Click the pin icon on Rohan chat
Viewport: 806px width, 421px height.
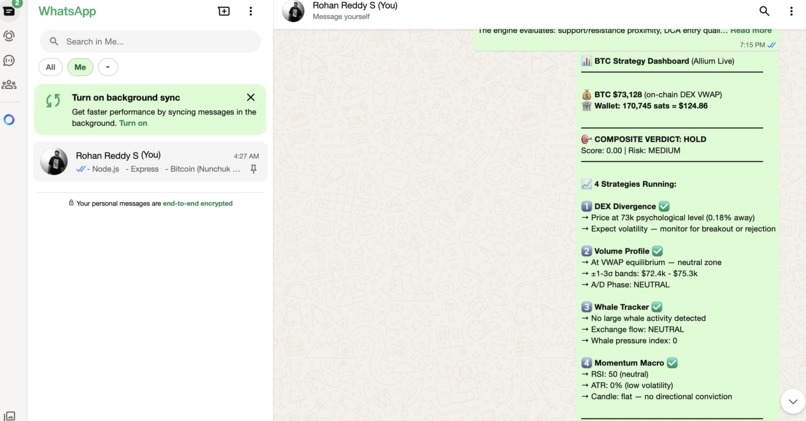(253, 169)
